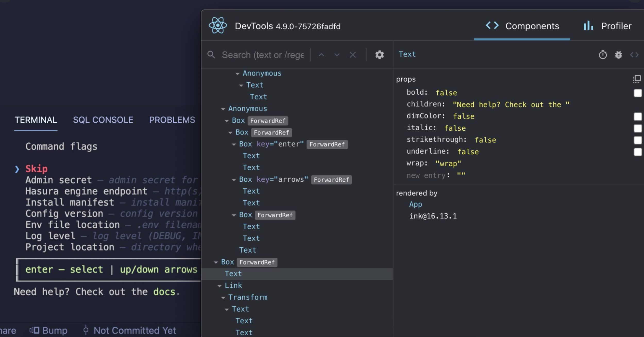The height and width of the screenshot is (337, 644).
Task: Click the suspend component stopwatch icon
Action: (x=603, y=55)
